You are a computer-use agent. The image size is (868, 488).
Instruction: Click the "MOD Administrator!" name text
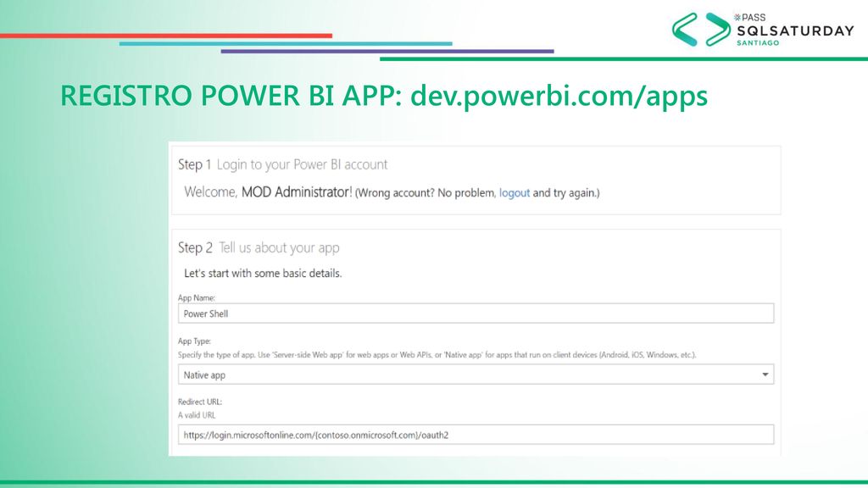coord(297,192)
